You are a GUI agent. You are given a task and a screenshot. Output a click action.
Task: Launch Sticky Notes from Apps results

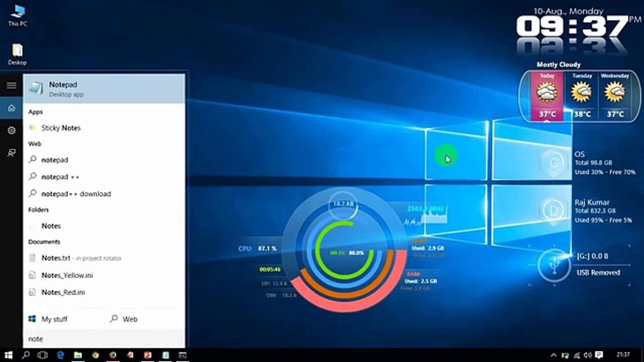point(104,128)
